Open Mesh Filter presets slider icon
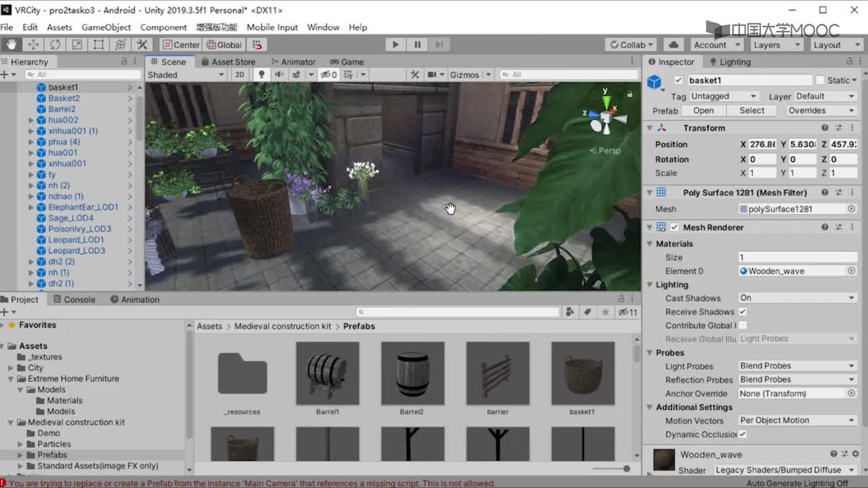Image resolution: width=868 pixels, height=488 pixels. pos(839,192)
